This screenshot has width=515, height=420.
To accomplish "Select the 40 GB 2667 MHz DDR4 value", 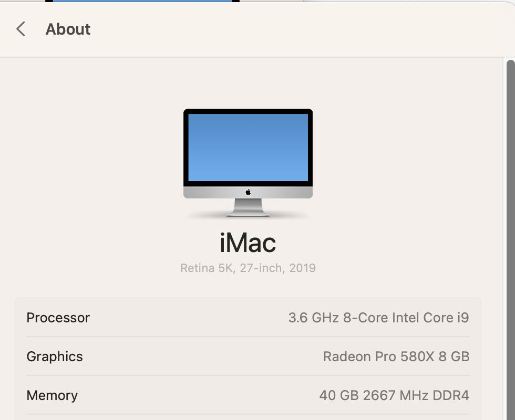I will 394,395.
